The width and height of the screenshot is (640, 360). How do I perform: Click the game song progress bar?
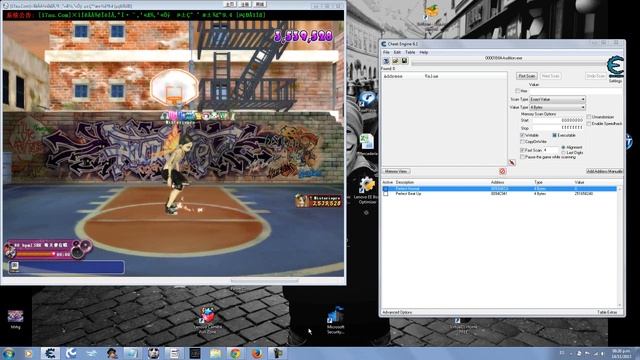pos(36,254)
